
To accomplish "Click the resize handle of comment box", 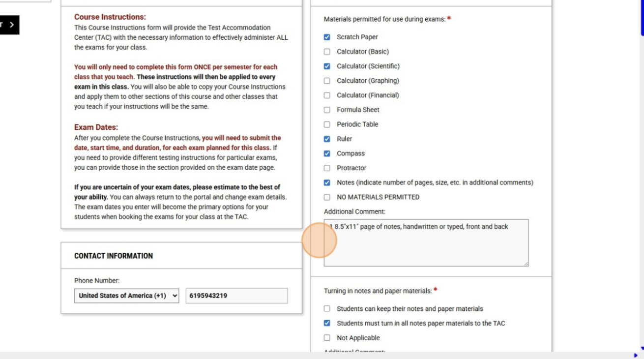I will point(526,264).
